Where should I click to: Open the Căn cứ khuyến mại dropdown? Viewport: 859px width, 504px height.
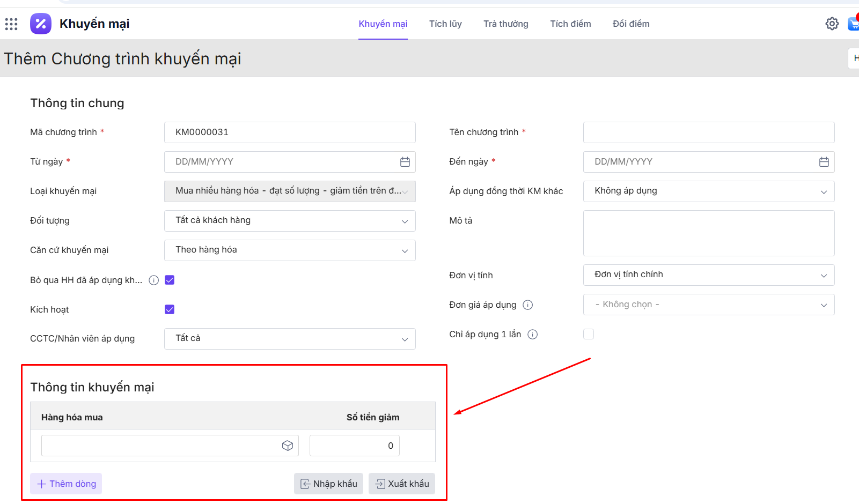[290, 250]
